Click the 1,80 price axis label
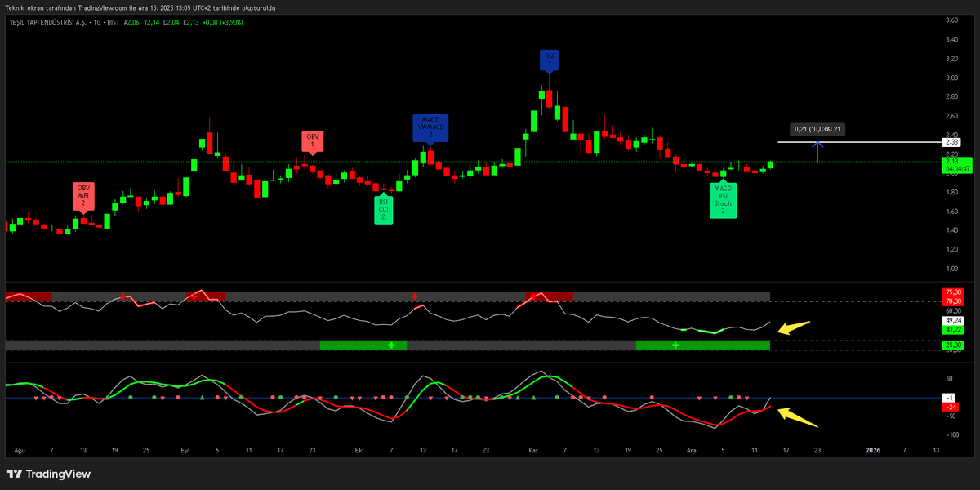Image resolution: width=980 pixels, height=490 pixels. 951,193
